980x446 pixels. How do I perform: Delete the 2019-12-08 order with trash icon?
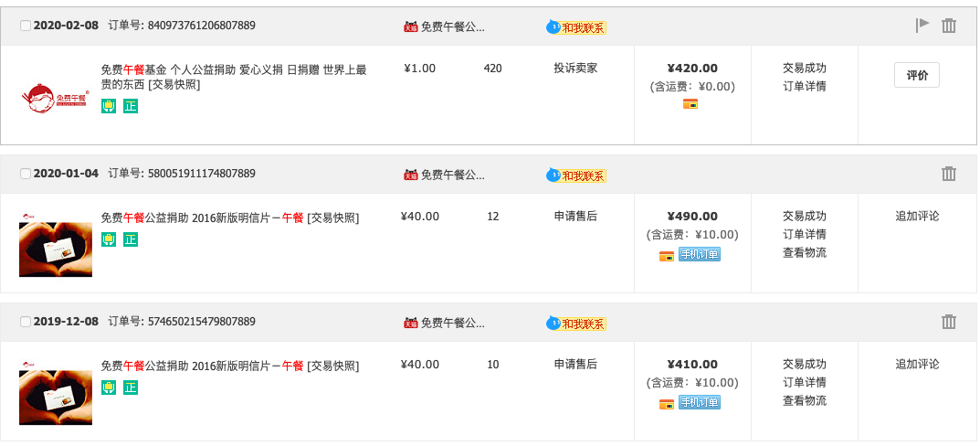click(x=949, y=322)
